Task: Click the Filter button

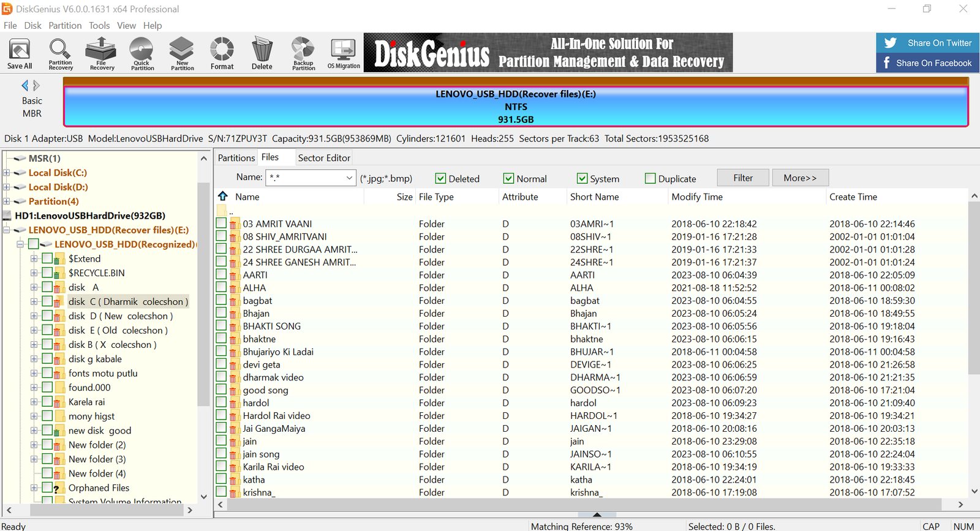Action: tap(742, 178)
